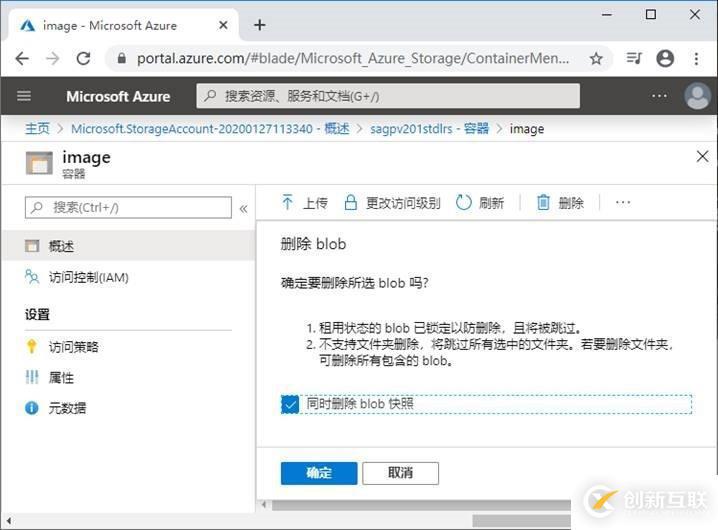Click the lock icon for changing access level

pos(351,202)
